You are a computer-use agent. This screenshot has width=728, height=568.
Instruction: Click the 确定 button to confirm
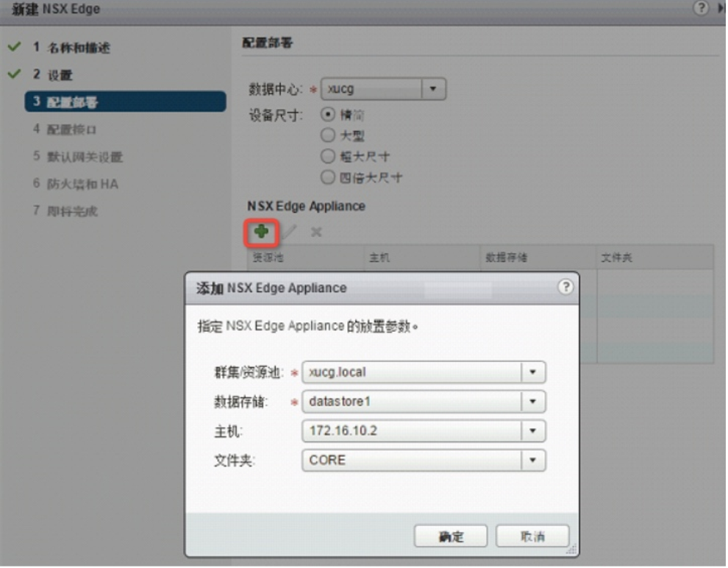[452, 536]
